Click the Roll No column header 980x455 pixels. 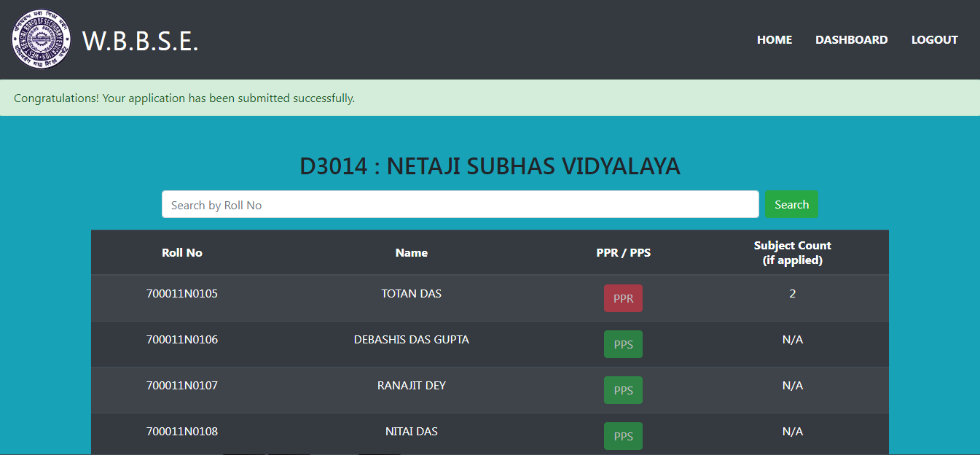tap(182, 253)
